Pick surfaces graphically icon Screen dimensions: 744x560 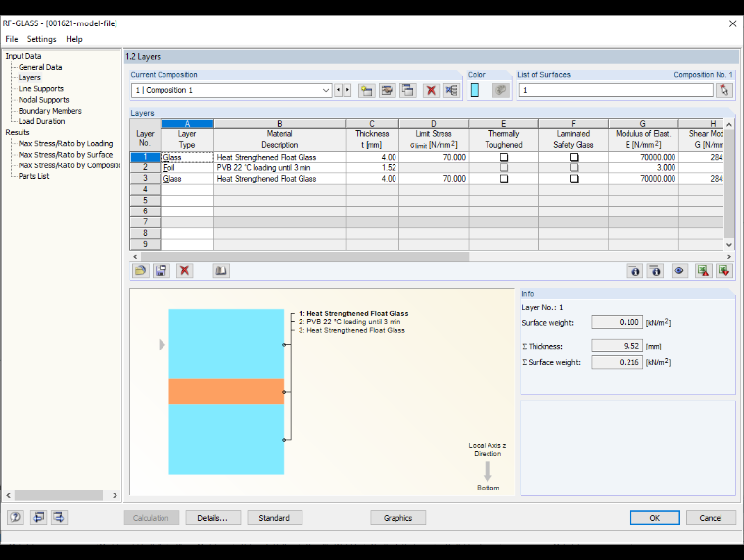(x=724, y=90)
